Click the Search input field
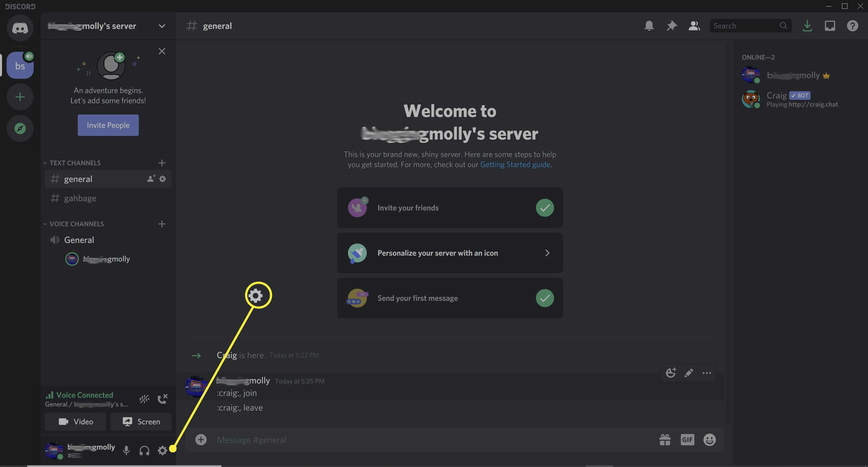 click(x=750, y=26)
